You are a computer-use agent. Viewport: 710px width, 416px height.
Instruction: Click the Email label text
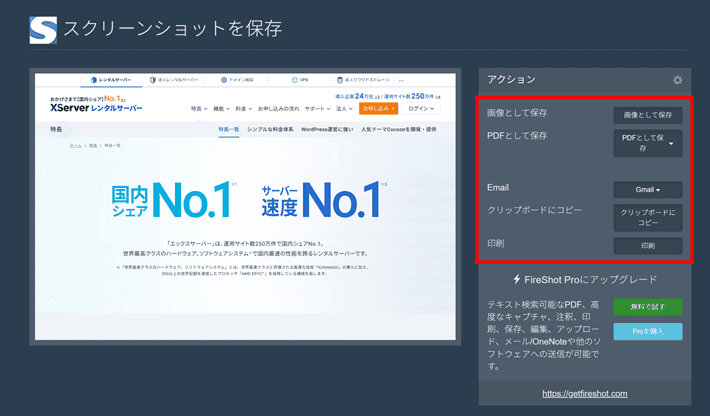tap(498, 187)
